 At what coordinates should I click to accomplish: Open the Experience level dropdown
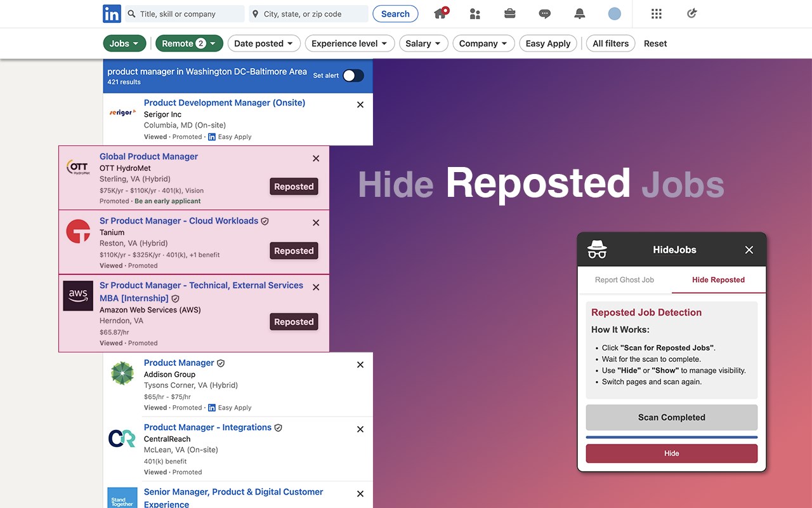click(350, 43)
